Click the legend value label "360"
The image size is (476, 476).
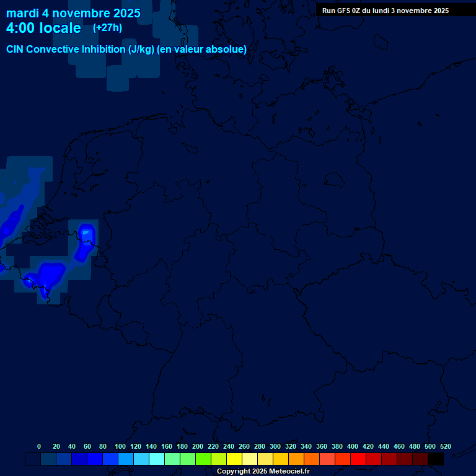tap(322, 446)
